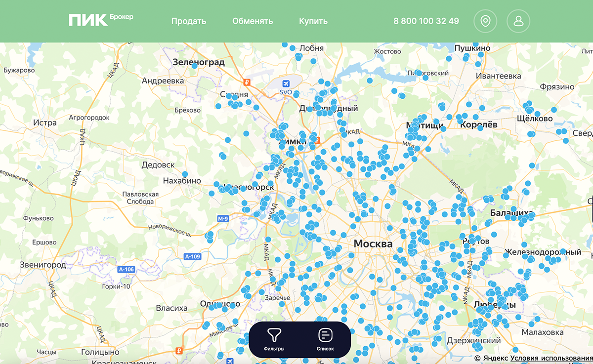Open Условия использования link

coord(551,358)
